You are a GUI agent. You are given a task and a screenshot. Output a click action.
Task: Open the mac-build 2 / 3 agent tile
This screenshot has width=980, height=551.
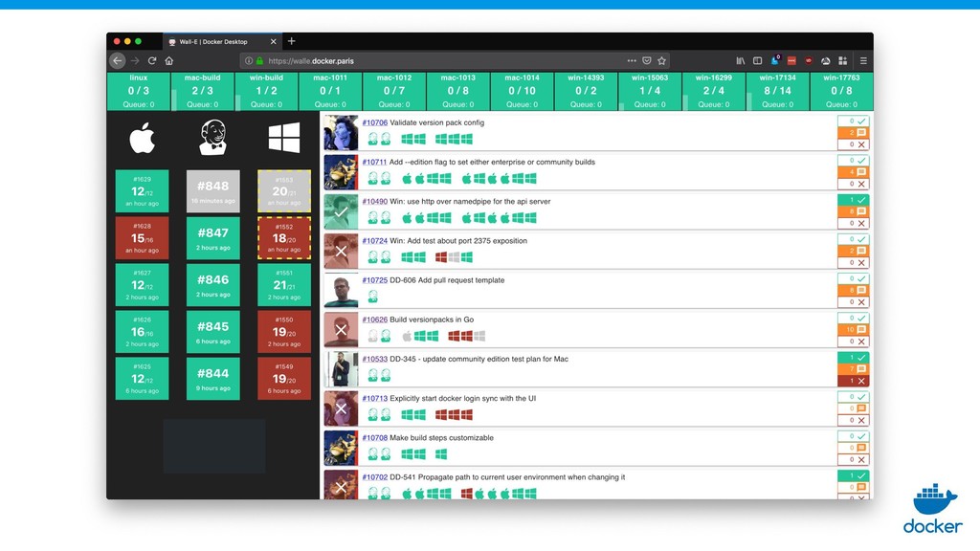[203, 91]
